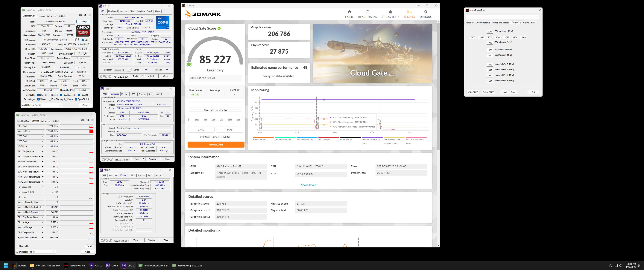Toggle OpenCL checkbox in GPU-Z
This screenshot has width=644, height=270.
coord(39,95)
